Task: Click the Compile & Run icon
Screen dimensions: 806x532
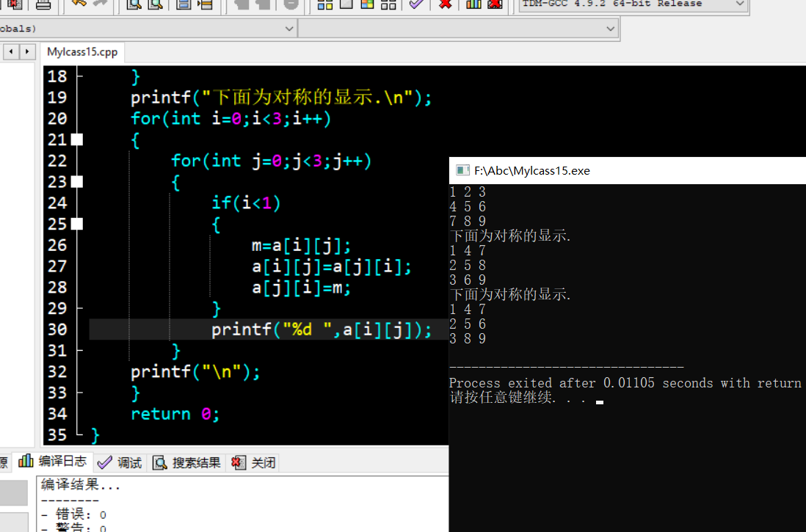Action: pos(368,4)
